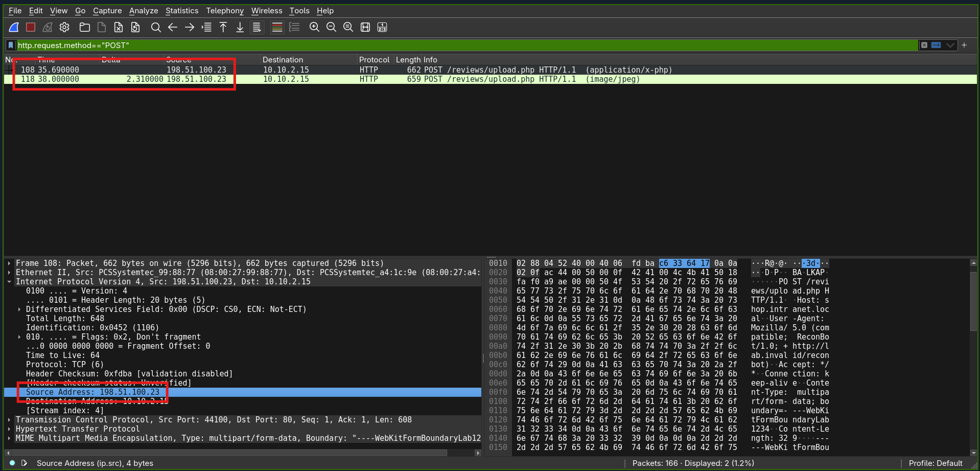Expand the Flags: 0x2 node
The height and width of the screenshot is (471, 980).
19,337
